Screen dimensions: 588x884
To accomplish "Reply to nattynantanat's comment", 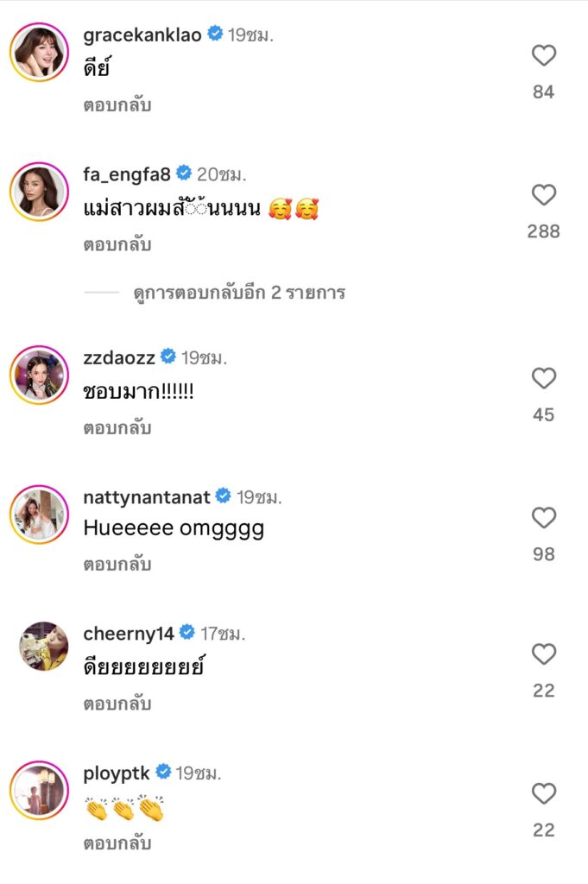I will [117, 565].
